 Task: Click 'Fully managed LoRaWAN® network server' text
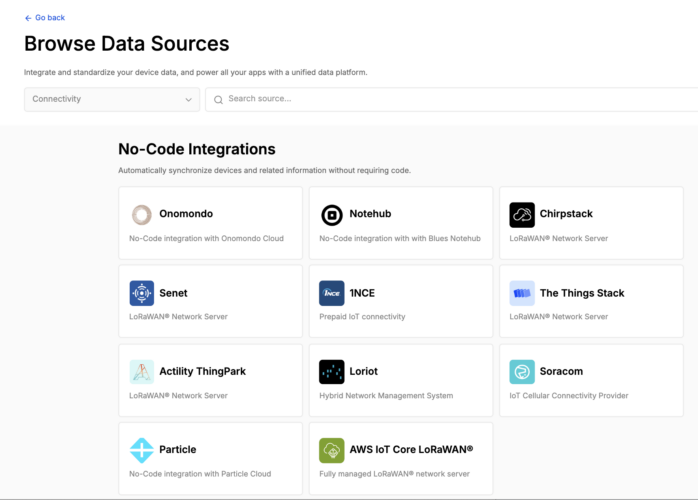click(x=394, y=474)
